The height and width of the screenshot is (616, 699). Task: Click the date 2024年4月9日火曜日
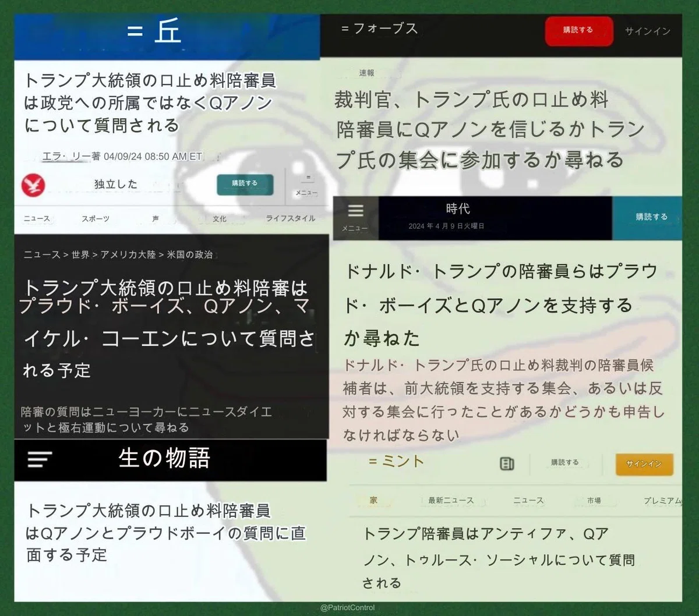pos(446,226)
